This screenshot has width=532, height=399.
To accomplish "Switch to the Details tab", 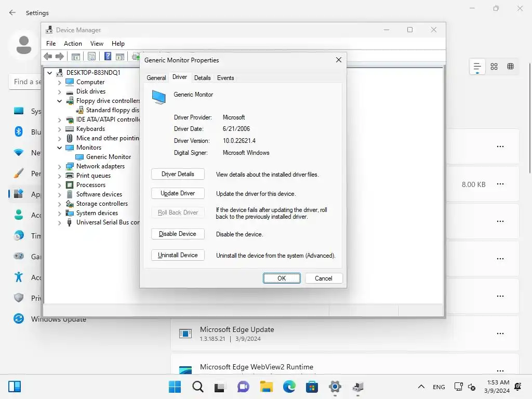I will [x=202, y=78].
